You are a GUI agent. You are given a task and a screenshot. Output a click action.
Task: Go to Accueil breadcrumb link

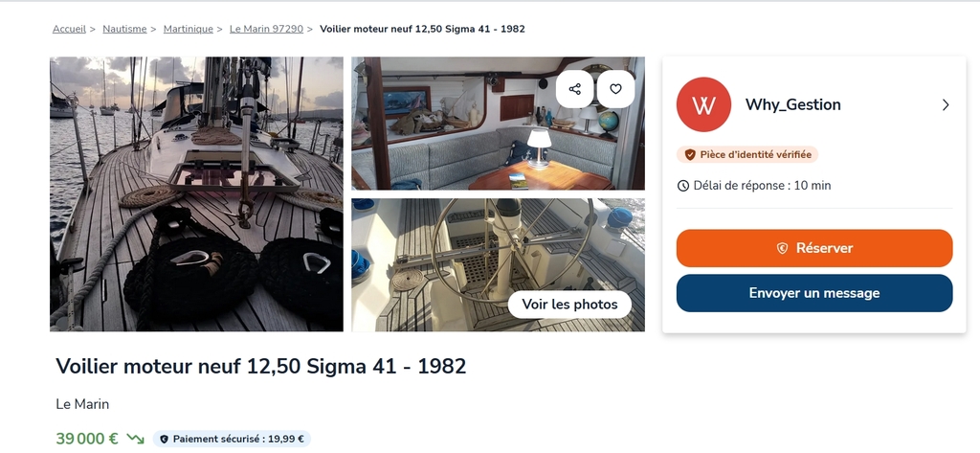point(69,29)
